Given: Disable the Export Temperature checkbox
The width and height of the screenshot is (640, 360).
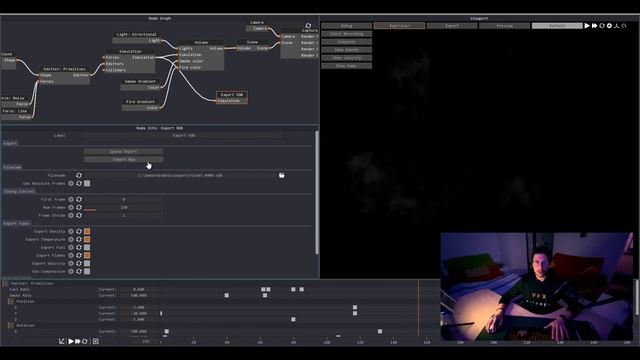Looking at the screenshot, I should (87, 240).
